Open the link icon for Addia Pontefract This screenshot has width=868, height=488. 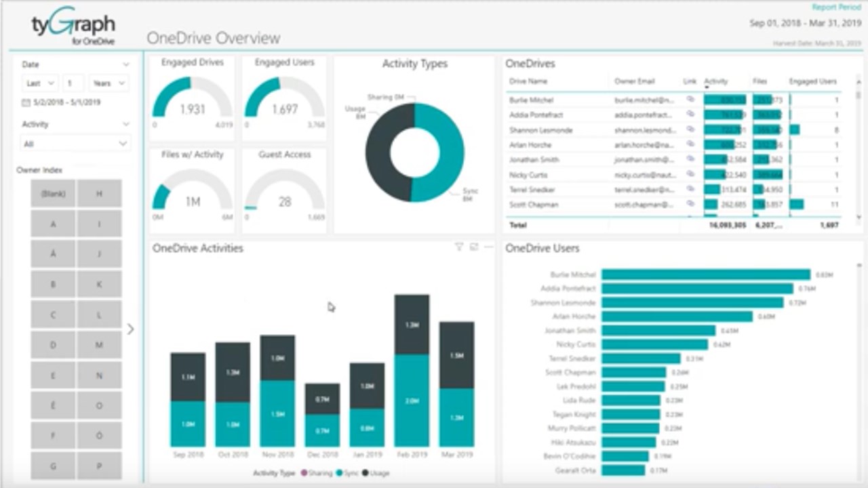click(690, 115)
